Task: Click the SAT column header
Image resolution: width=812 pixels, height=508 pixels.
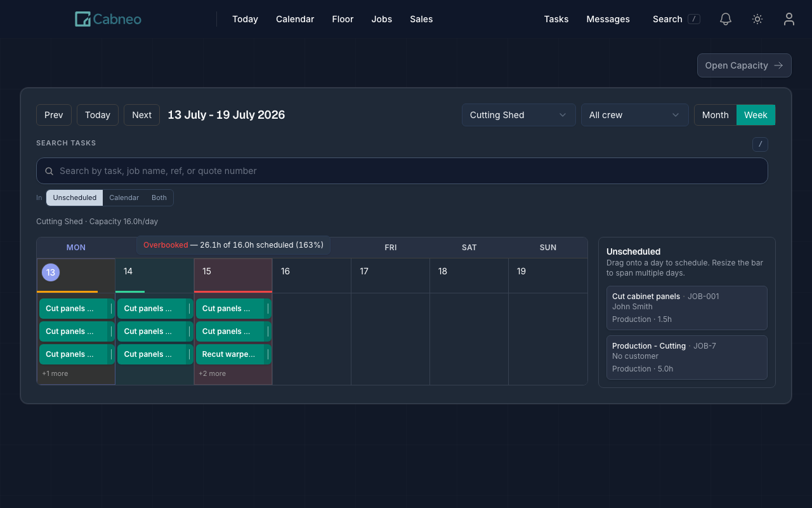Action: pyautogui.click(x=469, y=248)
